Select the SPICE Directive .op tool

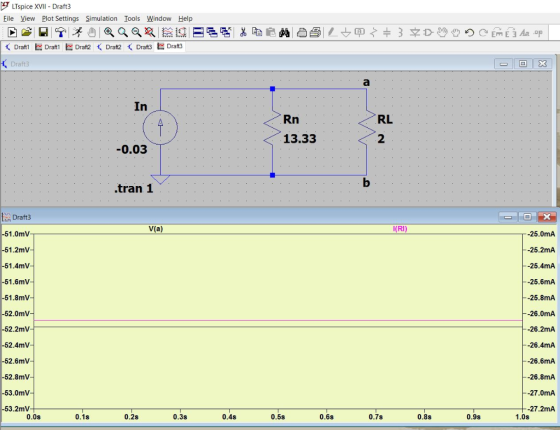pos(538,32)
